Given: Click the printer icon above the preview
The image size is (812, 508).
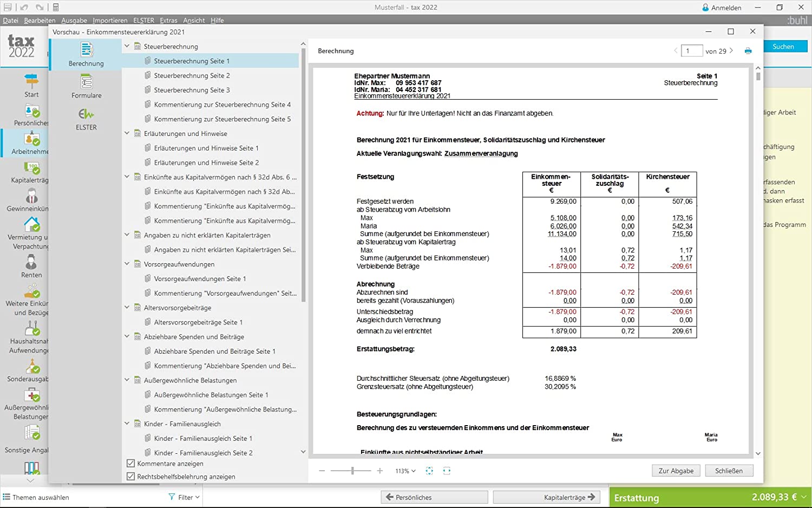Looking at the screenshot, I should tap(748, 51).
